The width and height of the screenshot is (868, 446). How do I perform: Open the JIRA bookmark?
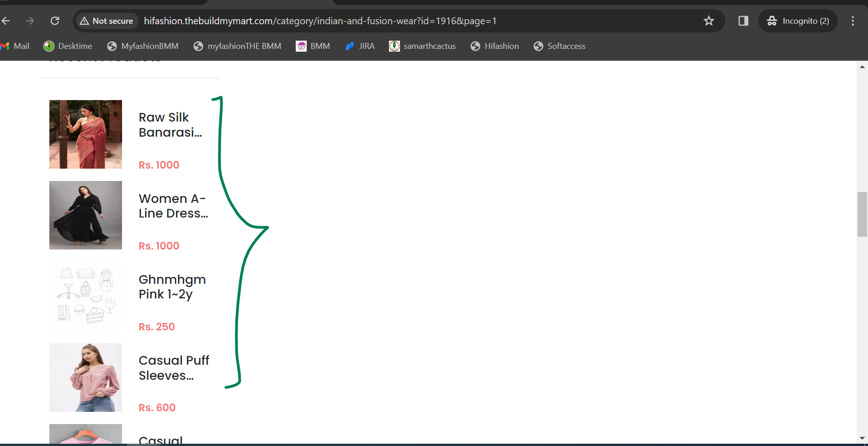click(360, 46)
